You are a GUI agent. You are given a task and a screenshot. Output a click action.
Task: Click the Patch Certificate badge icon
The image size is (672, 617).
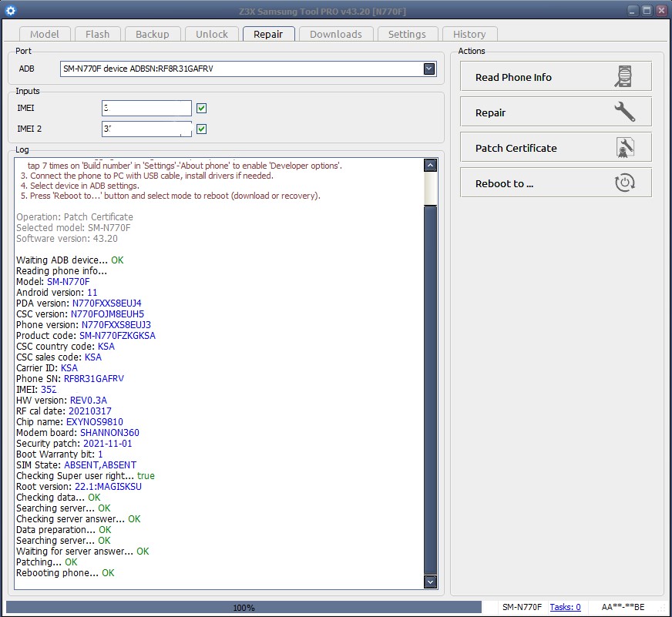coord(625,148)
